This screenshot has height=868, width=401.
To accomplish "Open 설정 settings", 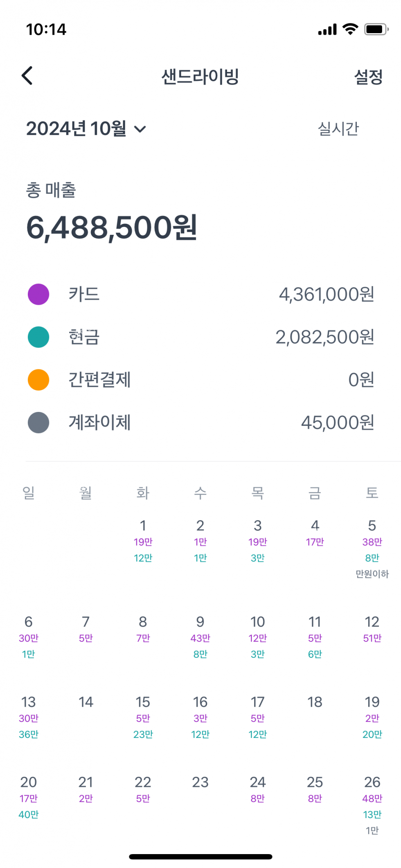I will click(x=368, y=76).
